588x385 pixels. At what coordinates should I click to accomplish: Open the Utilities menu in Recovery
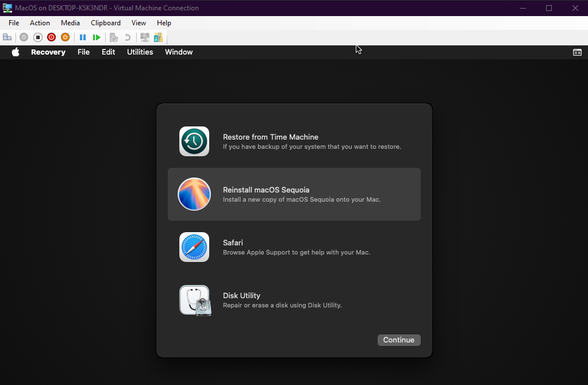pos(140,52)
